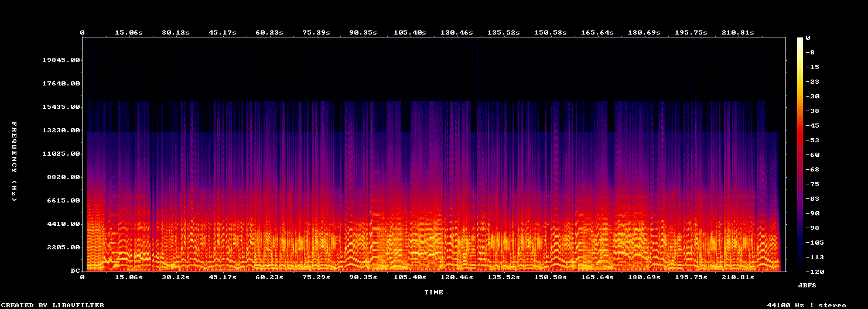The image size is (868, 309).
Task: Click the -15 dBFS scale value
Action: click(x=812, y=67)
